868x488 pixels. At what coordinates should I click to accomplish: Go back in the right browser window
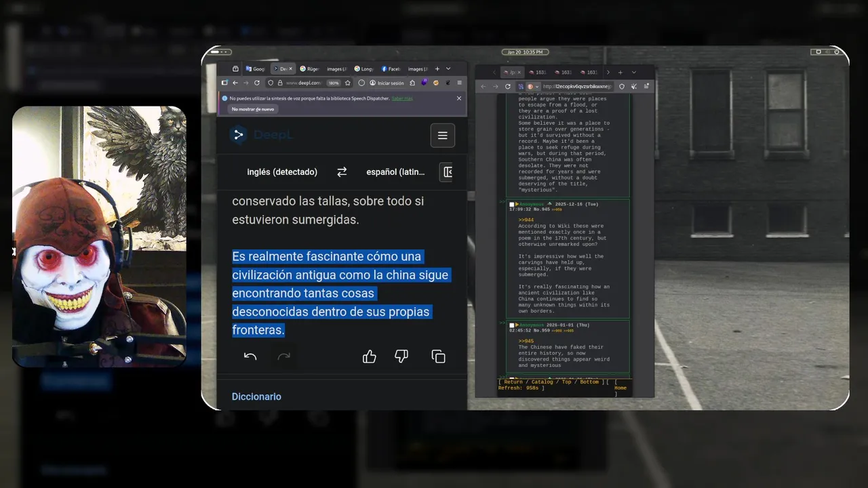[484, 87]
